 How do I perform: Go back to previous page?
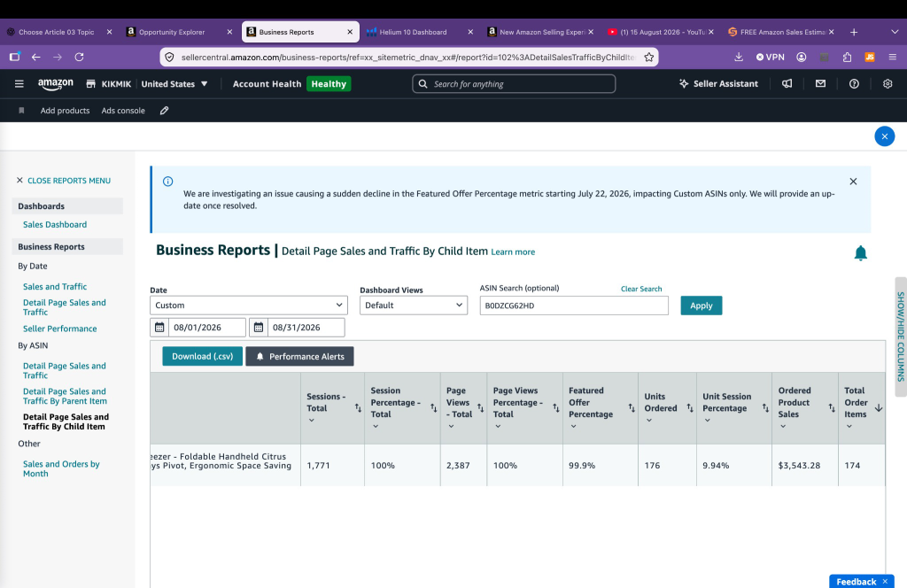pos(35,57)
